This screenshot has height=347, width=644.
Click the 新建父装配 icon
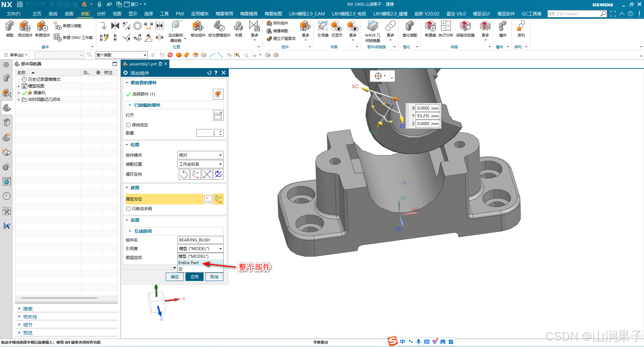tap(68, 26)
